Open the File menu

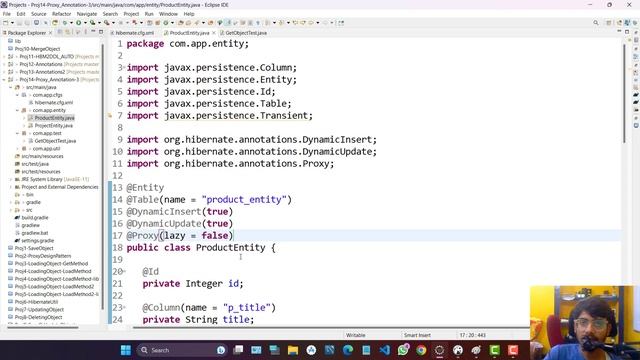pyautogui.click(x=7, y=14)
